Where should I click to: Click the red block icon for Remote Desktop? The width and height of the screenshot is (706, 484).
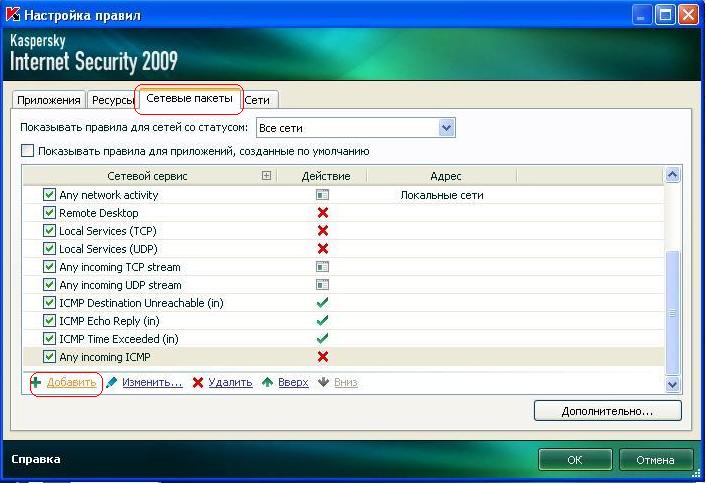pos(323,213)
